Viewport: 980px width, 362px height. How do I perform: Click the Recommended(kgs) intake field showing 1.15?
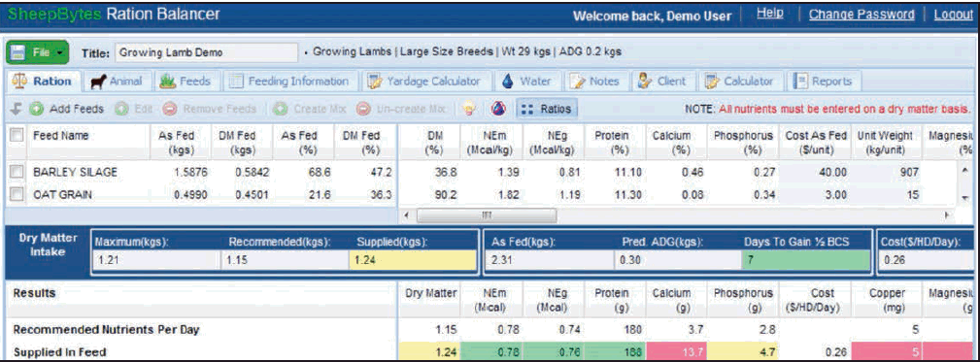[x=286, y=260]
